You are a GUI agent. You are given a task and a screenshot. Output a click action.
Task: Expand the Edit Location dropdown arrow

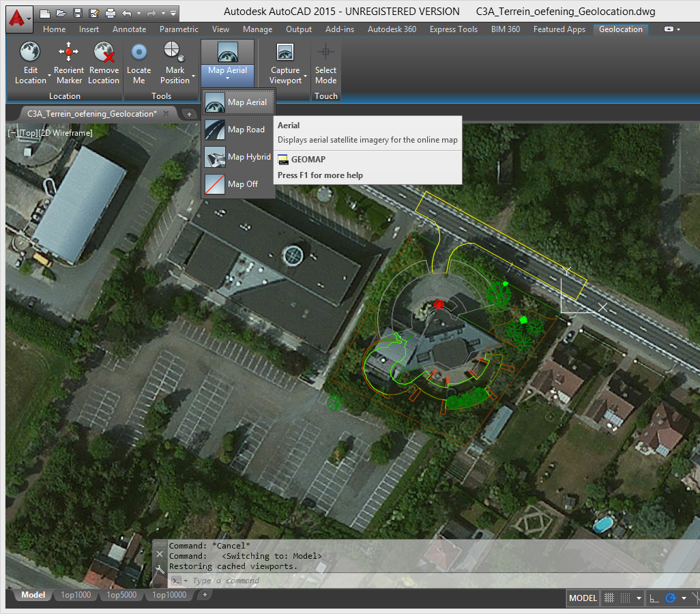(49, 76)
